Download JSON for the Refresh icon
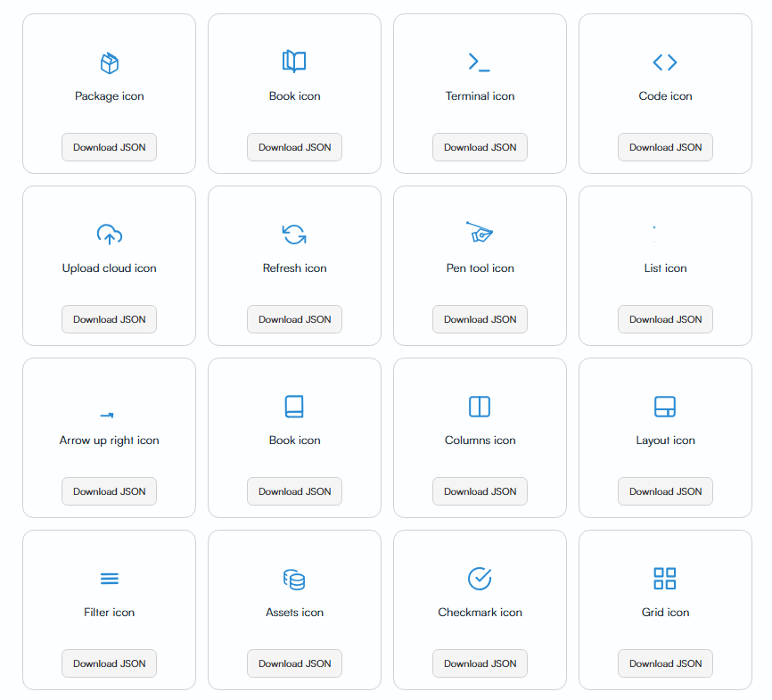 point(294,319)
